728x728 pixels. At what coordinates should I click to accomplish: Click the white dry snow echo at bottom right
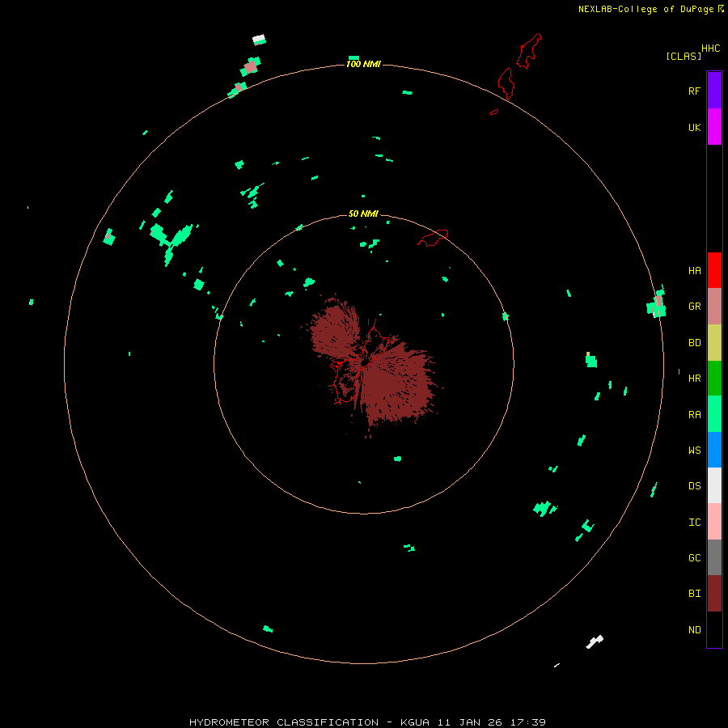point(595,641)
